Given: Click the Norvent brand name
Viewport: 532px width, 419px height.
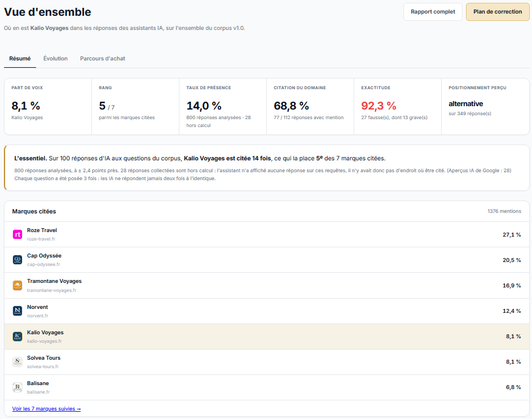Looking at the screenshot, I should click(x=37, y=307).
